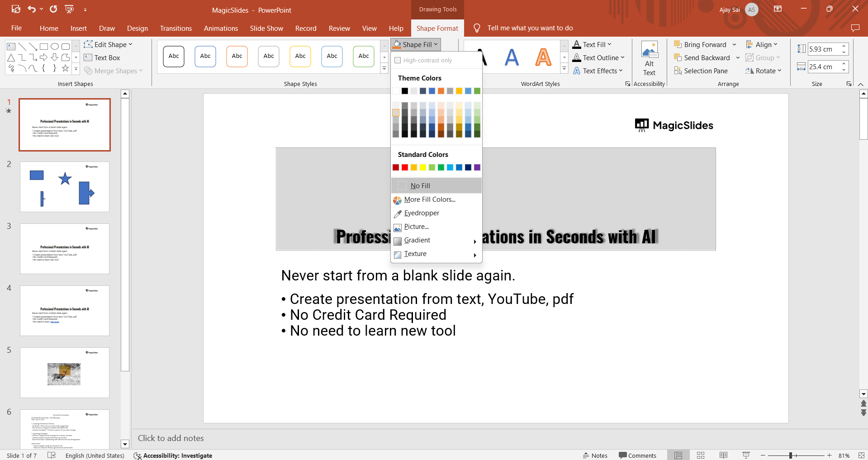Click the Undo icon in title bar
This screenshot has height=460, width=868.
click(32, 9)
